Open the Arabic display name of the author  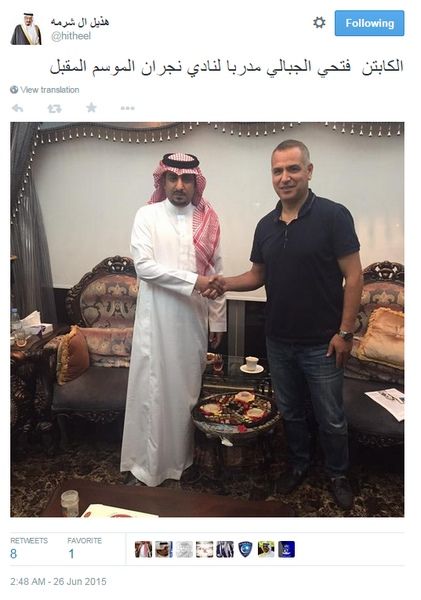80,22
